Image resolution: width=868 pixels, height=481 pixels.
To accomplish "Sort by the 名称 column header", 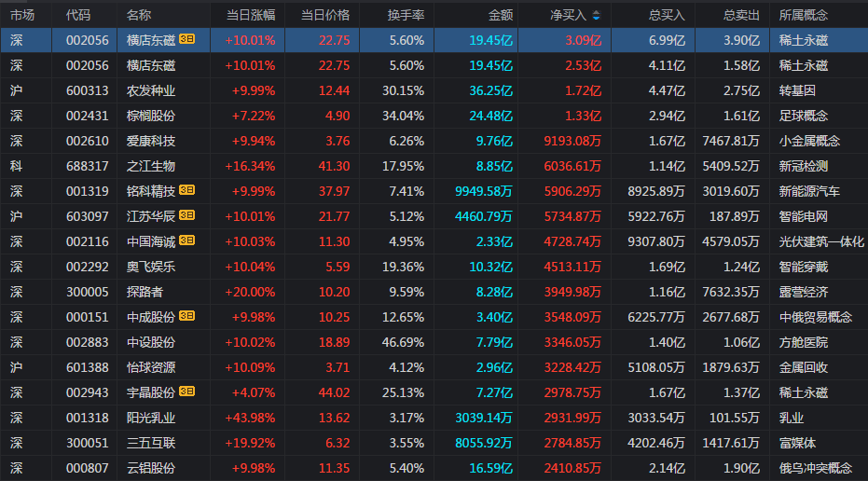I will click(139, 16).
